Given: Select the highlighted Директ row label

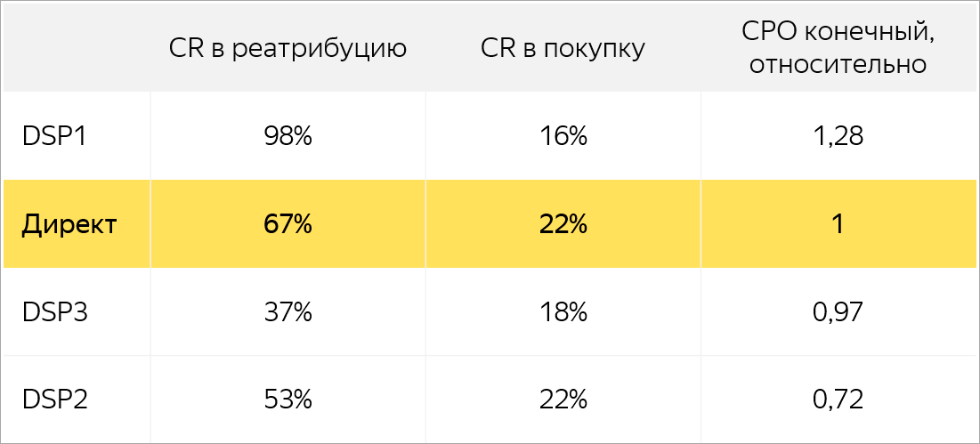Looking at the screenshot, I should pos(69,224).
